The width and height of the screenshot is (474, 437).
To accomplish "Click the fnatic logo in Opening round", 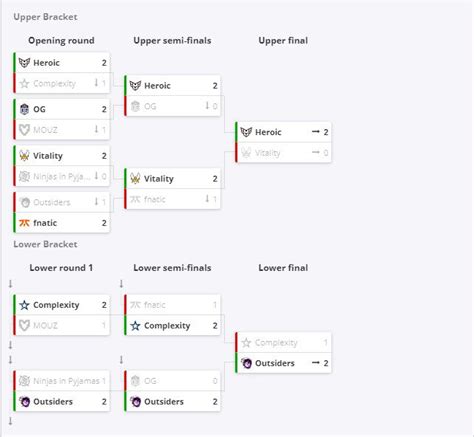I will (x=24, y=223).
